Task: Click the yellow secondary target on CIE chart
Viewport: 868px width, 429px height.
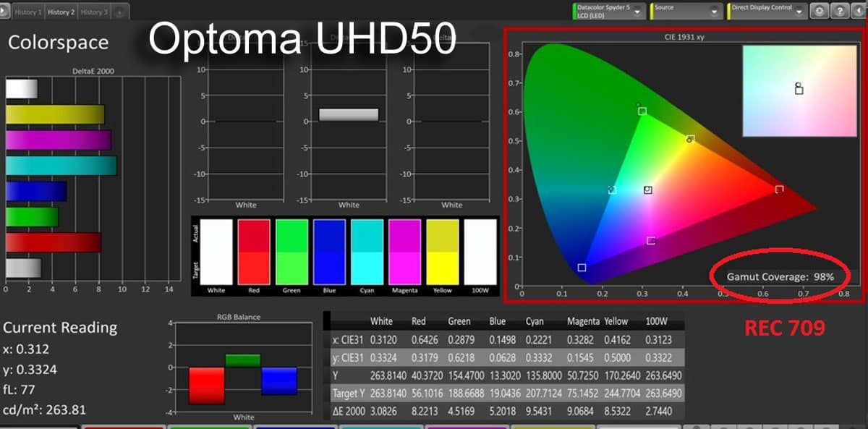Action: (690, 139)
